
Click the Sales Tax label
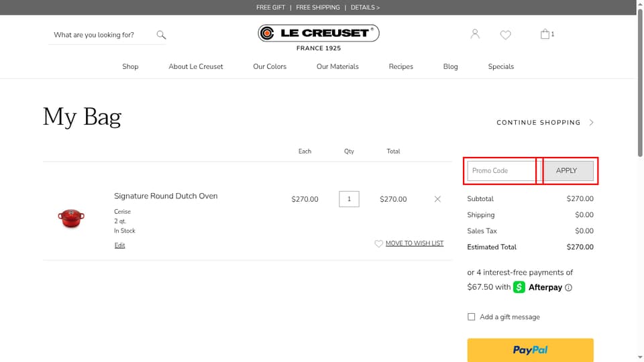point(482,231)
